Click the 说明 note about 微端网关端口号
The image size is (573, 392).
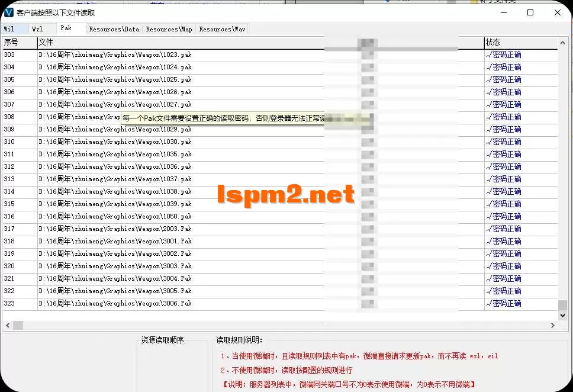click(x=349, y=385)
